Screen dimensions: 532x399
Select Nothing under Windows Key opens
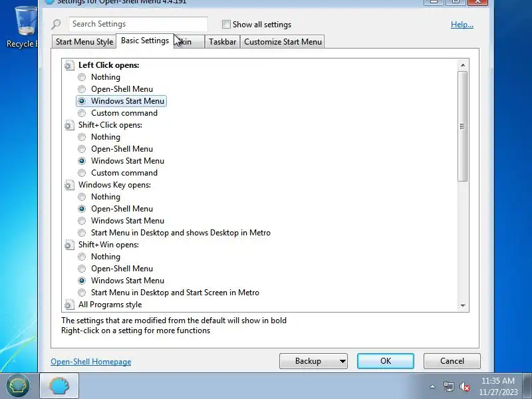tap(82, 197)
